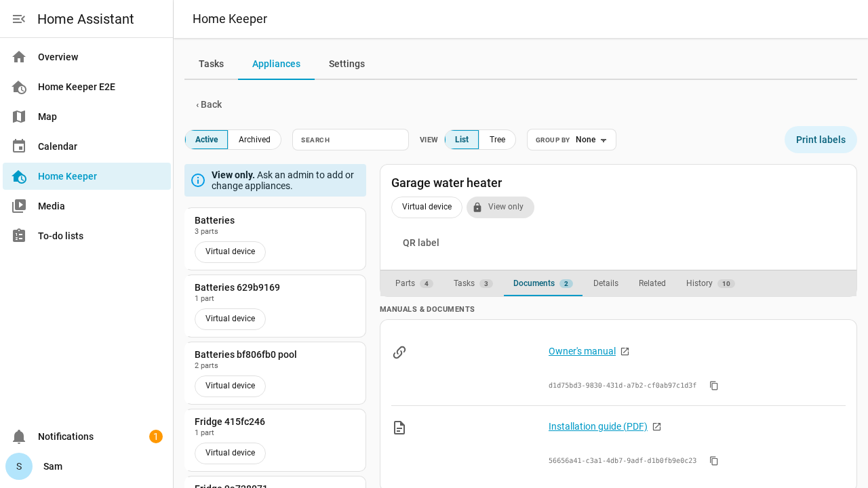Screen dimensions: 868x488
Task: Click external-link icon next to Installation guide
Action: (x=657, y=427)
